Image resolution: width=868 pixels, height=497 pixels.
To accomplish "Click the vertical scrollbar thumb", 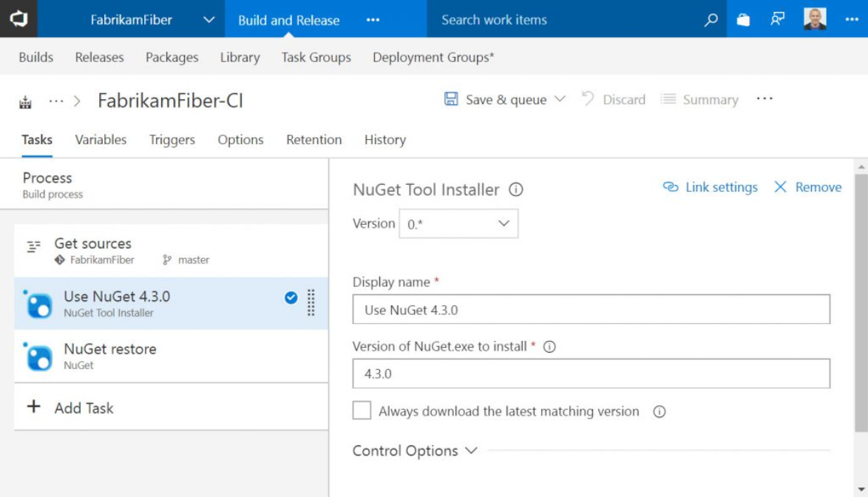I will click(x=861, y=302).
